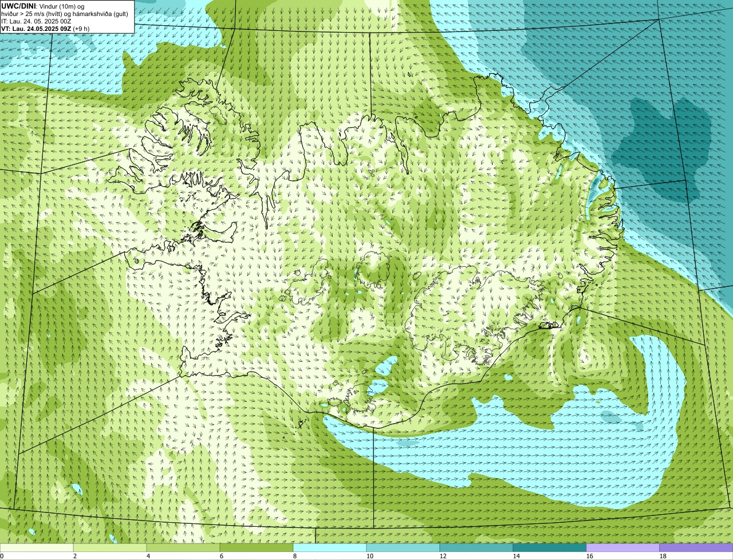Click the 2–4 m/s legend swatch

tap(110, 547)
